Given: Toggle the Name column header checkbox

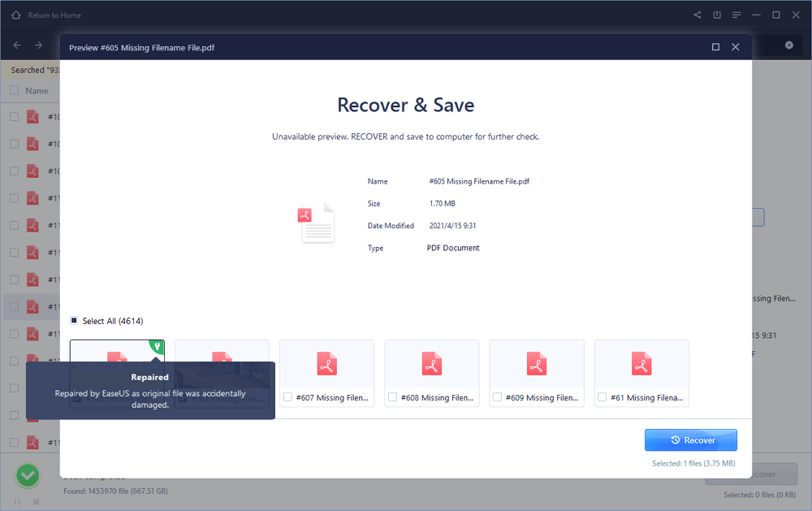Looking at the screenshot, I should (15, 90).
